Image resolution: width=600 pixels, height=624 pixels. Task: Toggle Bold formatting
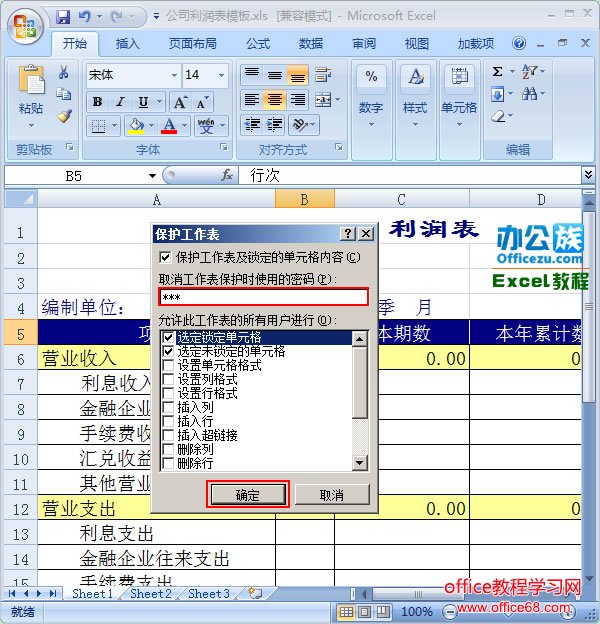click(97, 102)
